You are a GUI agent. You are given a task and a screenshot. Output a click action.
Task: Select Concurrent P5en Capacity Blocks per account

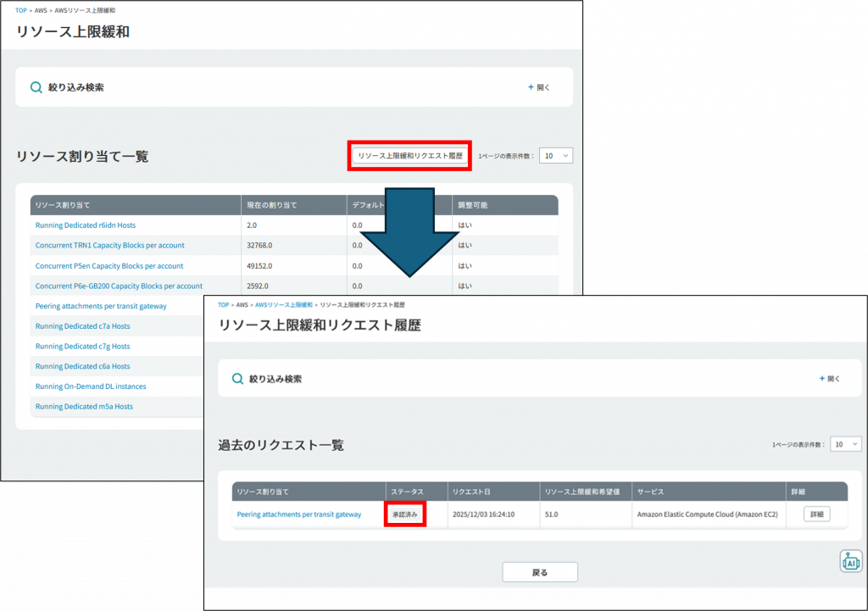109,266
